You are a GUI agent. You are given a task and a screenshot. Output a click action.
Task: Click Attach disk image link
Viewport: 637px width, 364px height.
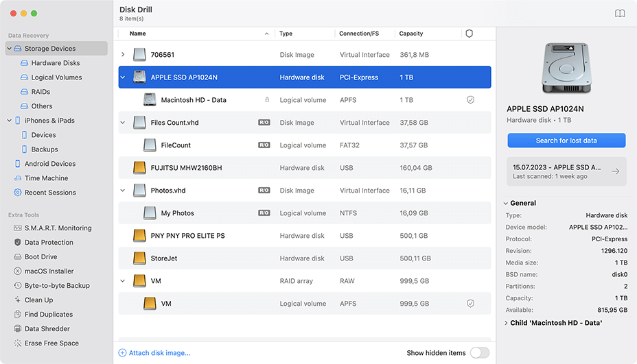[154, 353]
